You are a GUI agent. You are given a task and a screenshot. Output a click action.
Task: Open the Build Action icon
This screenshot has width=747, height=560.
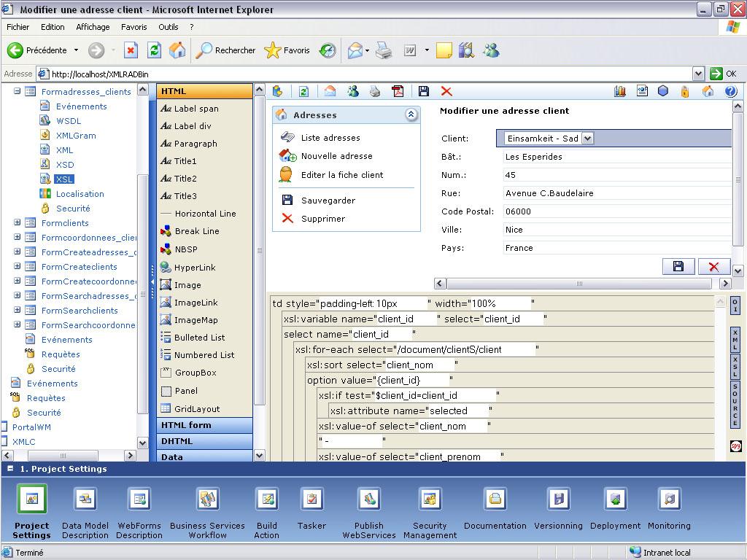tap(267, 499)
